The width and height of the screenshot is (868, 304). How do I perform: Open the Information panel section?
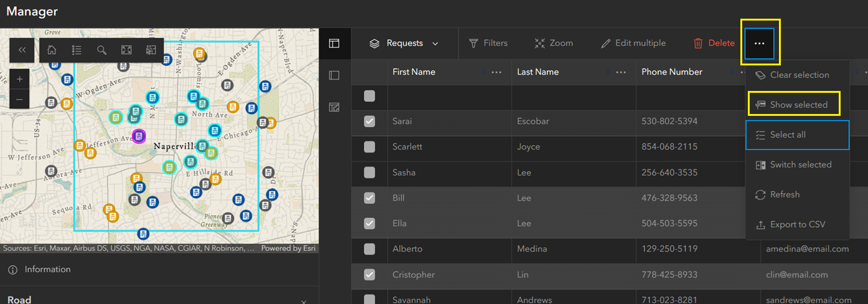(47, 270)
